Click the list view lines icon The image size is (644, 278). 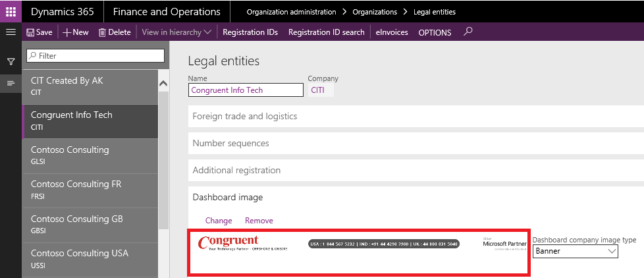[11, 84]
